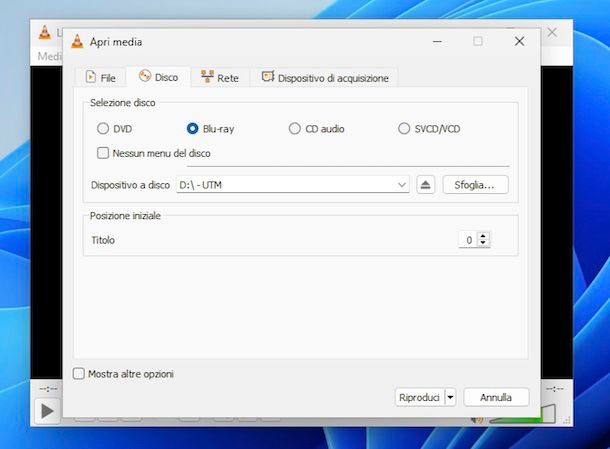Viewport: 610px width, 449px height.
Task: Enable Nessun menu del disco checkbox
Action: (x=103, y=154)
